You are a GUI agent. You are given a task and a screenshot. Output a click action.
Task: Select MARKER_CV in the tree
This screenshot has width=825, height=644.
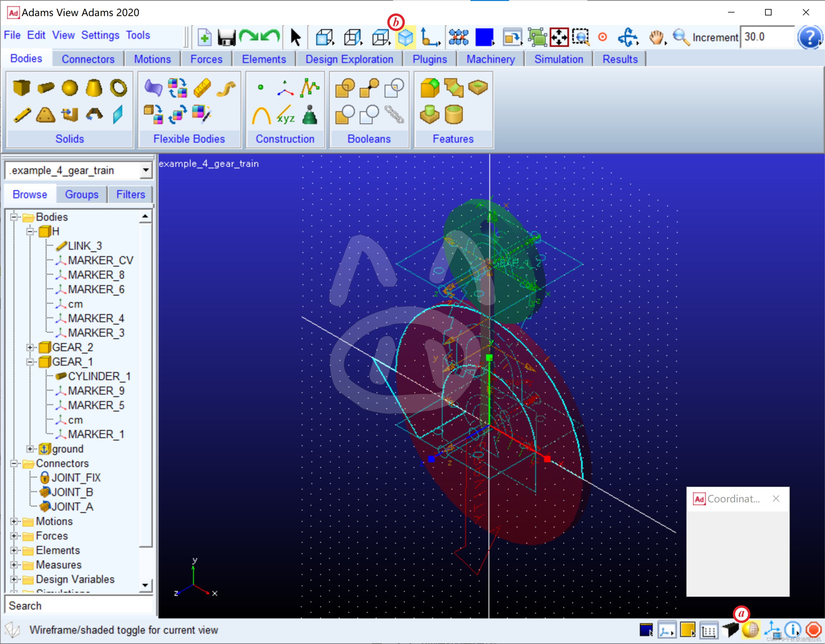click(100, 261)
